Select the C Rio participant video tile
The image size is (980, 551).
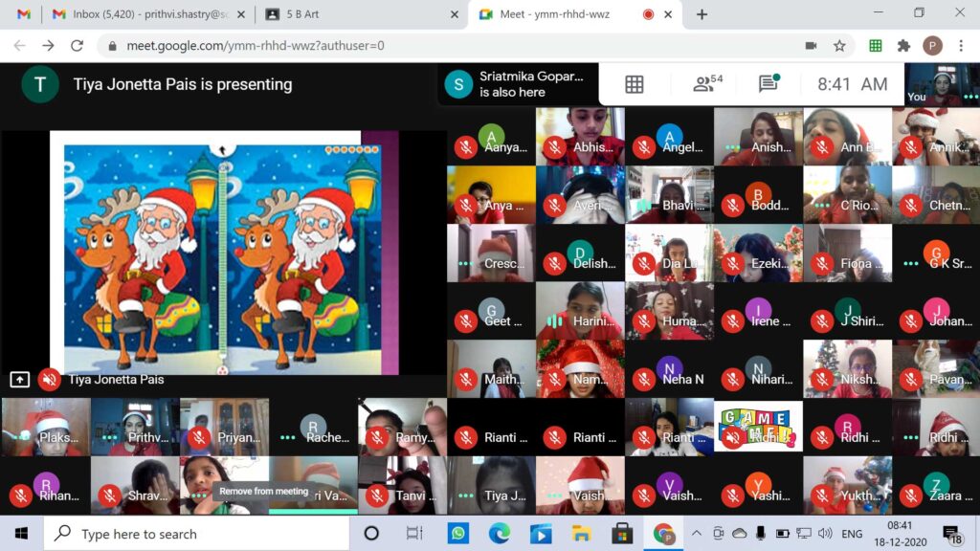[848, 194]
